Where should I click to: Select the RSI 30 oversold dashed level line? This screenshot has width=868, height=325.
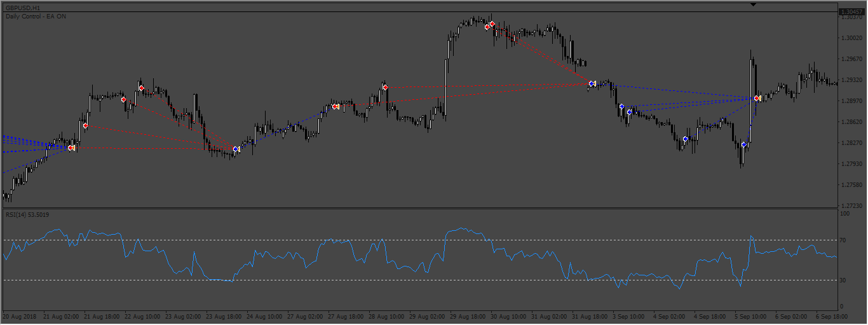(x=419, y=280)
